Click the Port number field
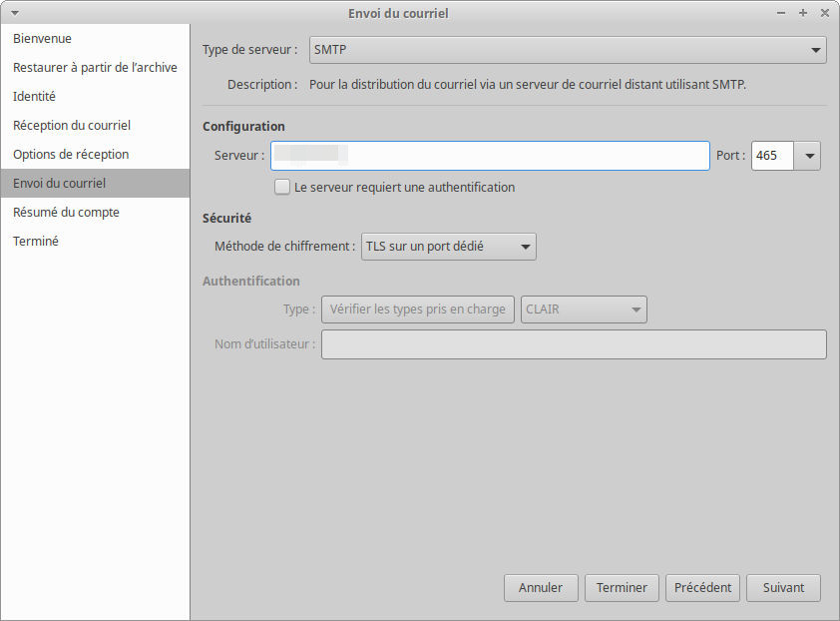The width and height of the screenshot is (840, 621). tap(771, 156)
